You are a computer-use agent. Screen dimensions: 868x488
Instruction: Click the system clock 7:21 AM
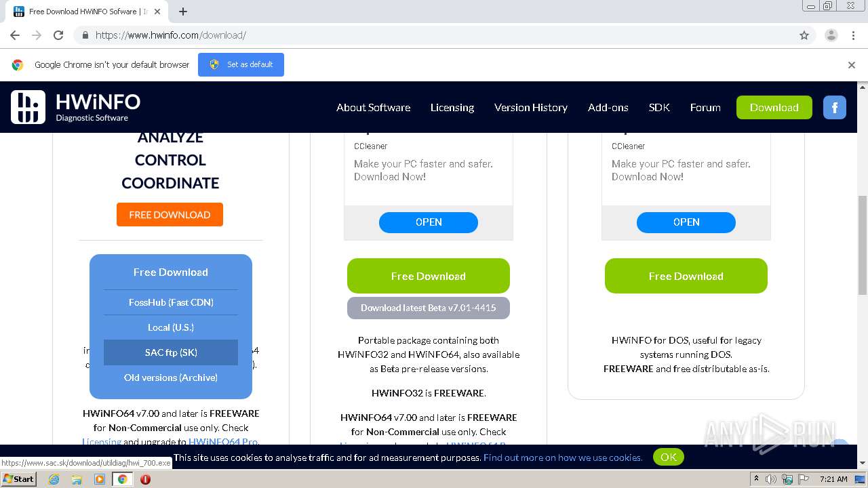tap(833, 479)
